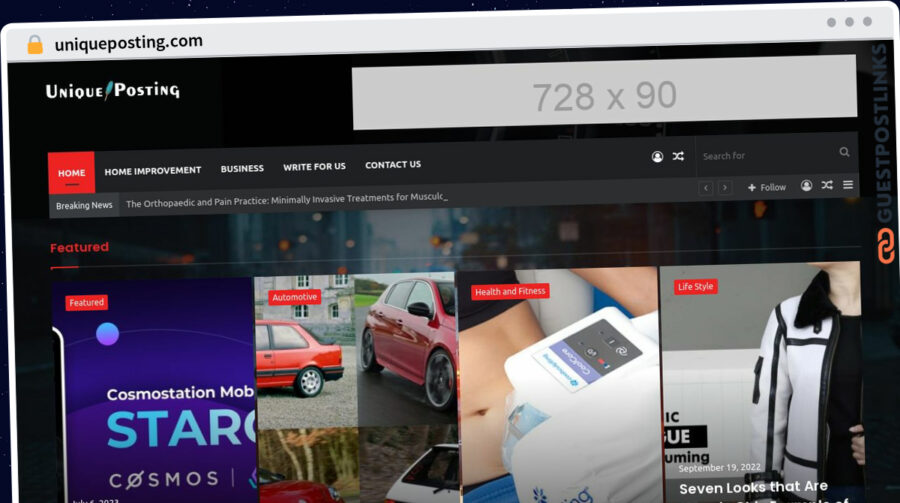Open the 728 x 90 banner ad
Screen dimensions: 900x503
point(604,92)
